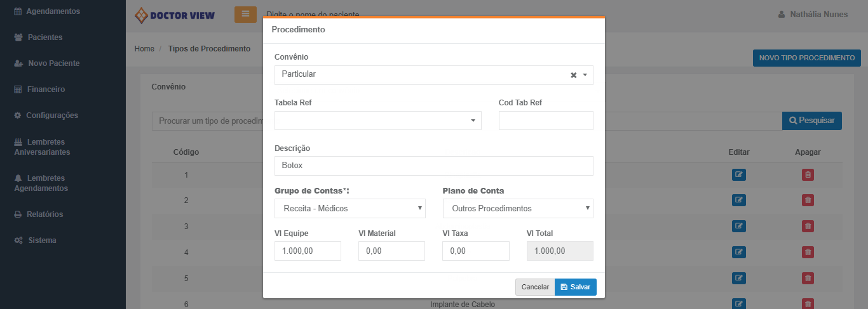The width and height of the screenshot is (868, 309).
Task: Expand the Tabela Ref dropdown
Action: (377, 121)
